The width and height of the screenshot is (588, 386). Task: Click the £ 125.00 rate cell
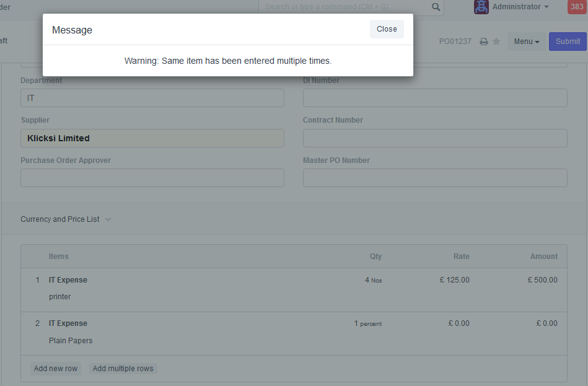click(x=455, y=280)
